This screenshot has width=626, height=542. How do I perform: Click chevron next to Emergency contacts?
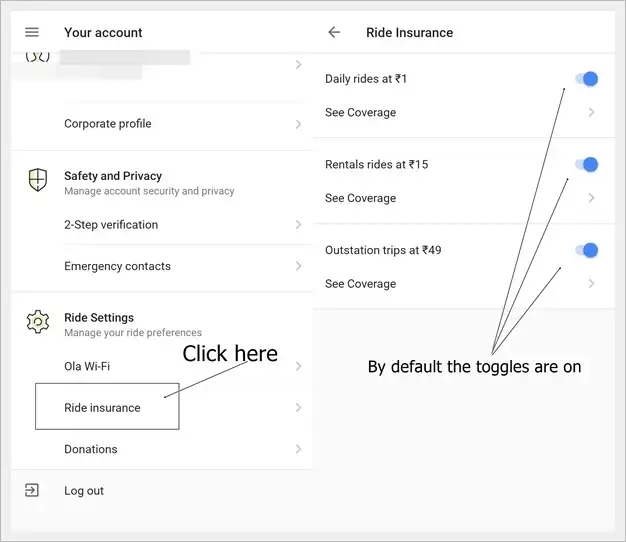point(298,266)
